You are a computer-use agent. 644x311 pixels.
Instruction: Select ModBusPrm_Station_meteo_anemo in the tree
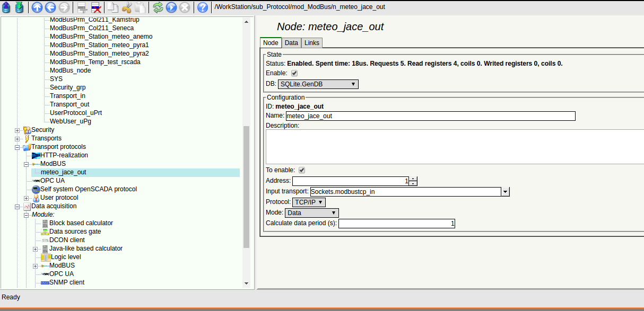click(x=101, y=37)
